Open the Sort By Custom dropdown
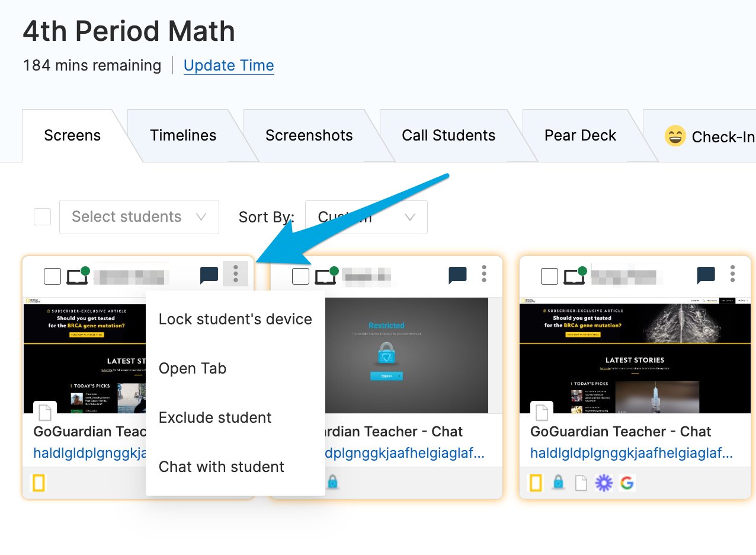The image size is (756, 555). 366,217
